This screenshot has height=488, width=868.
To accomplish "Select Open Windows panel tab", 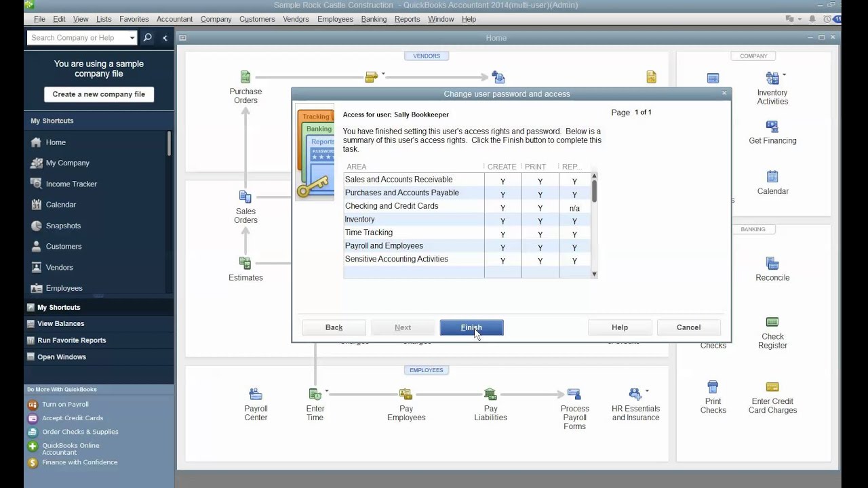I will point(99,357).
